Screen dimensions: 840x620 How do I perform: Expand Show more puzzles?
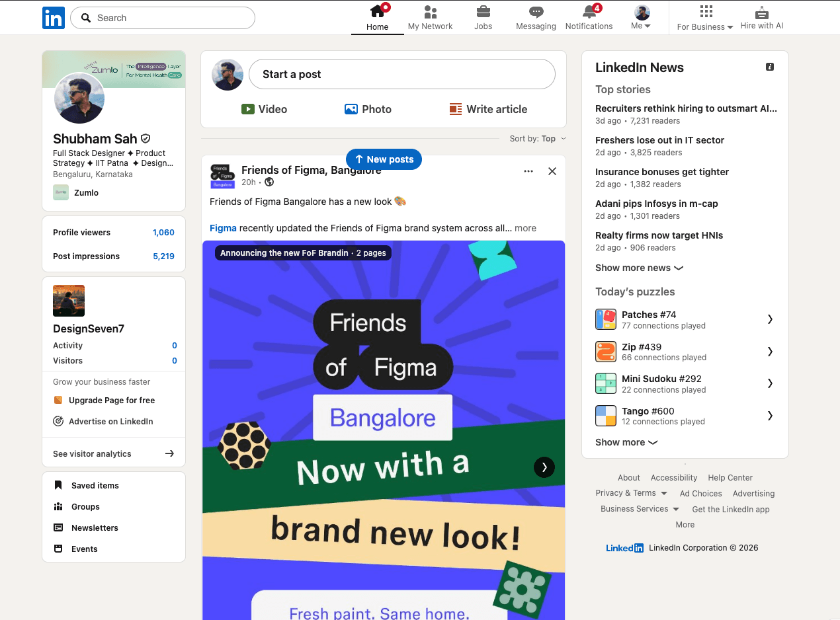coord(626,442)
